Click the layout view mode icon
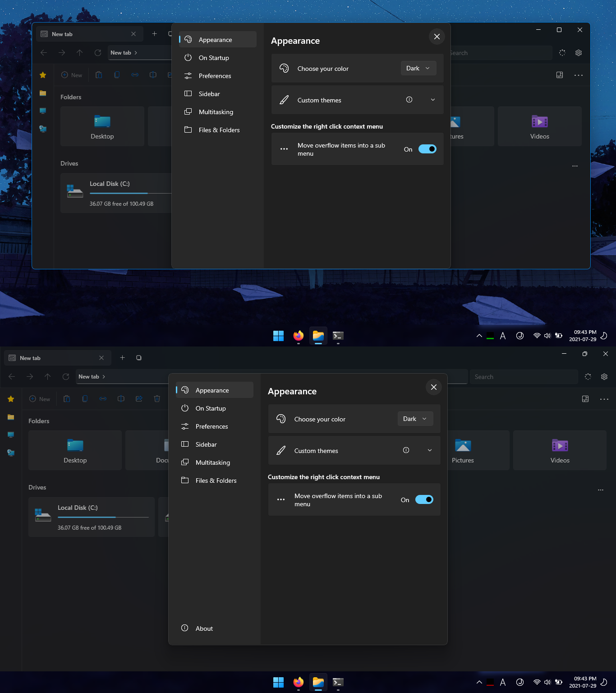 [585, 399]
